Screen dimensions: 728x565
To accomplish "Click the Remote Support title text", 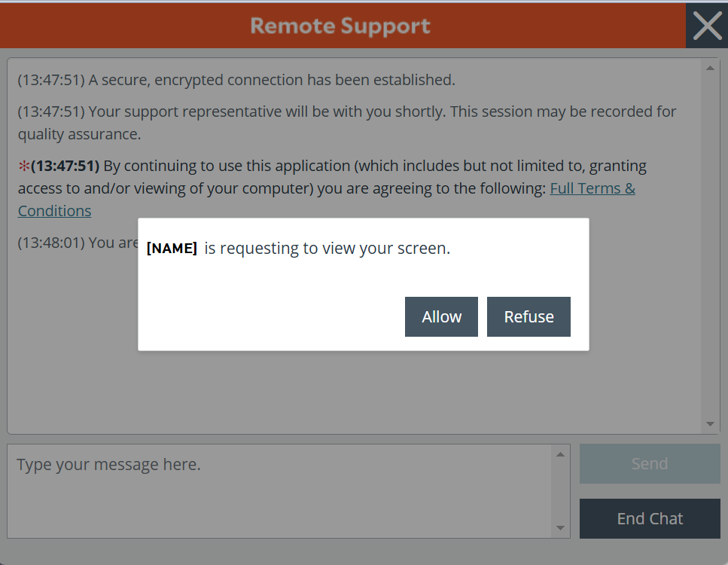I will (x=340, y=26).
